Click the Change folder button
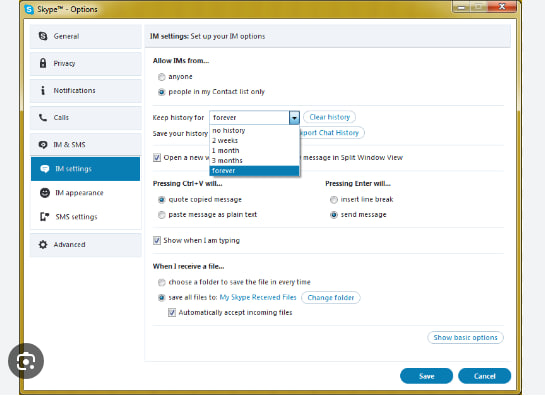Image resolution: width=545 pixels, height=396 pixels. click(x=331, y=298)
